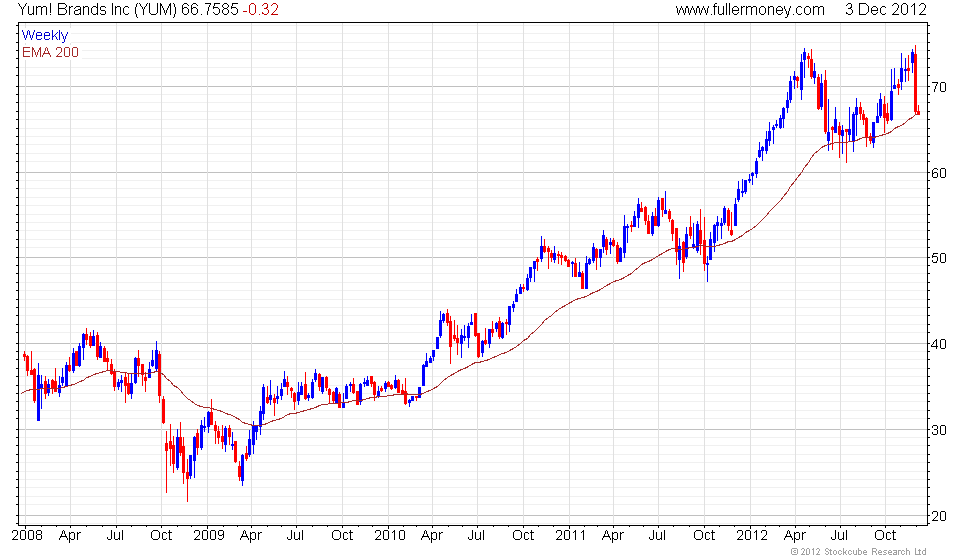Click the y-axis label 30
This screenshot has height=560, width=980.
939,430
